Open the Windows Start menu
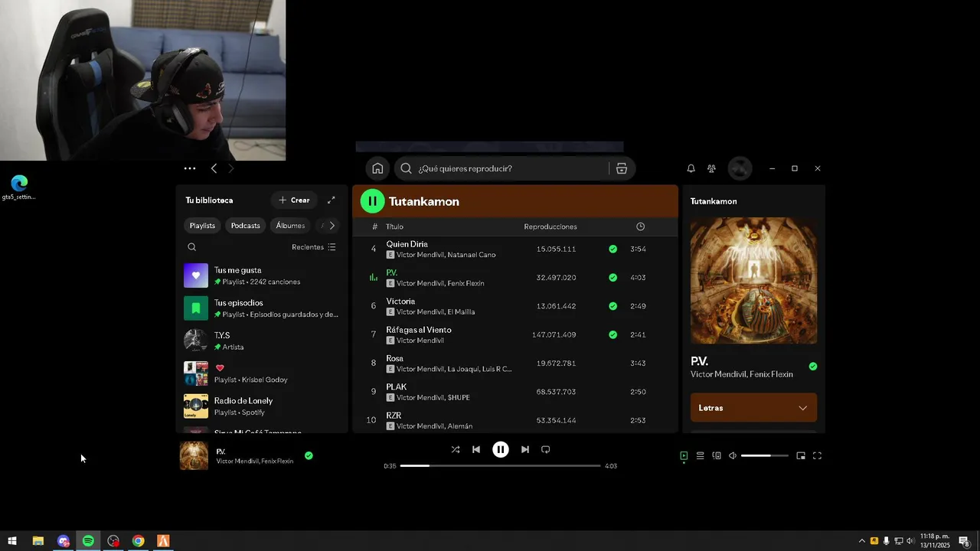 click(x=12, y=541)
